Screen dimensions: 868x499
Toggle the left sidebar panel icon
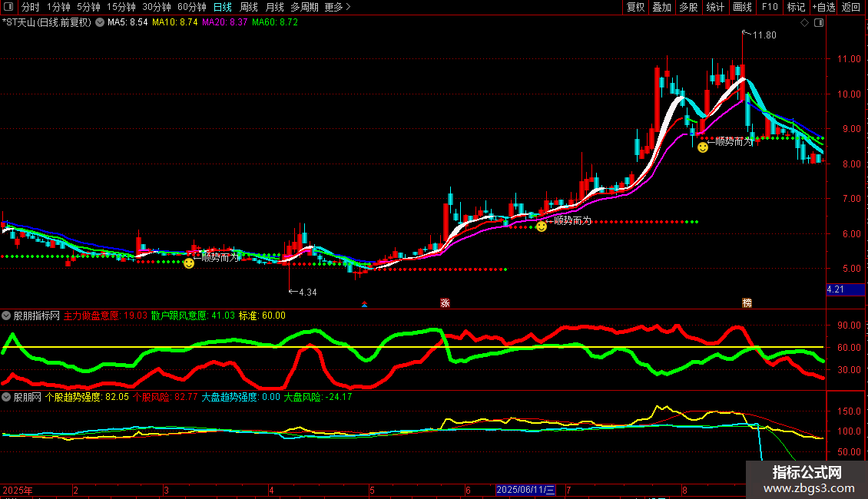[x=8, y=7]
